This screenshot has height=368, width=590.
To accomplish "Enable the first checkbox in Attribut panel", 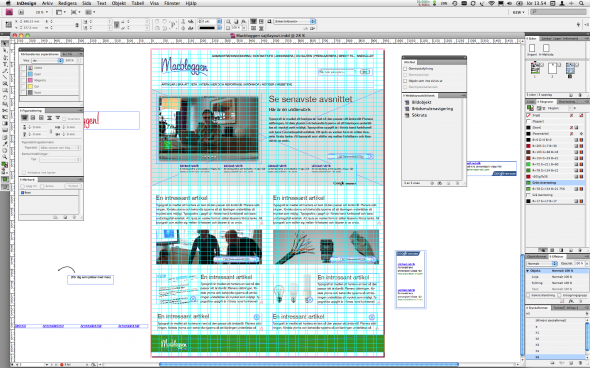I will coord(405,69).
